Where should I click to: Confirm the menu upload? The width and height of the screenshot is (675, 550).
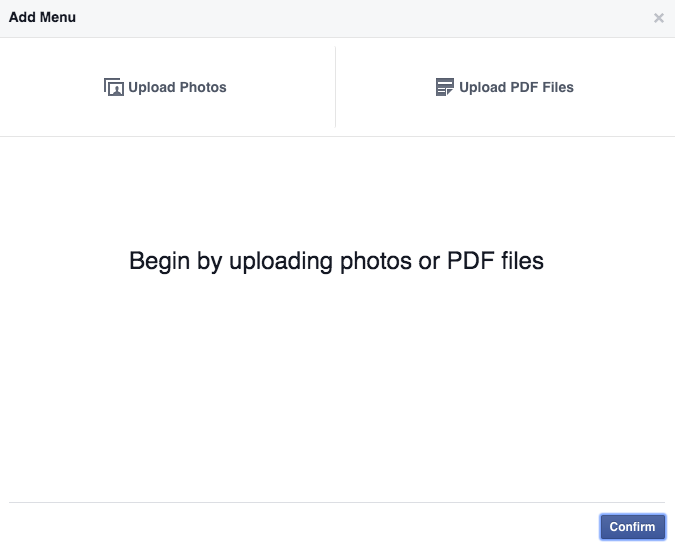[633, 526]
